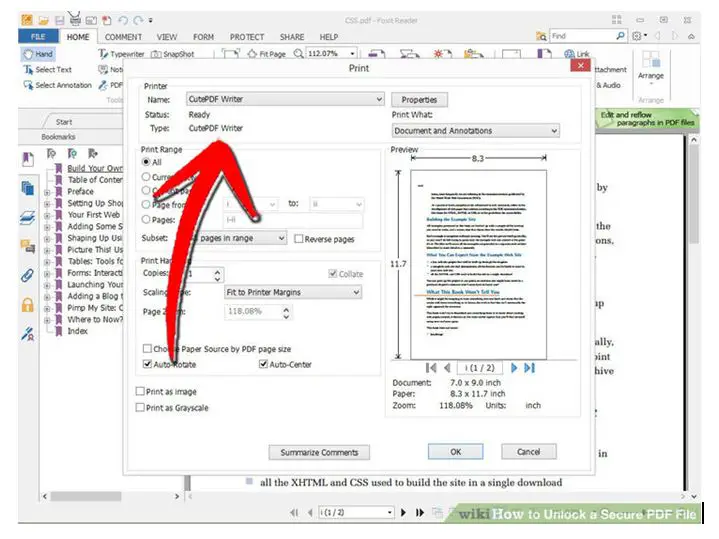
Task: Select the Hand tool
Action: [x=38, y=54]
